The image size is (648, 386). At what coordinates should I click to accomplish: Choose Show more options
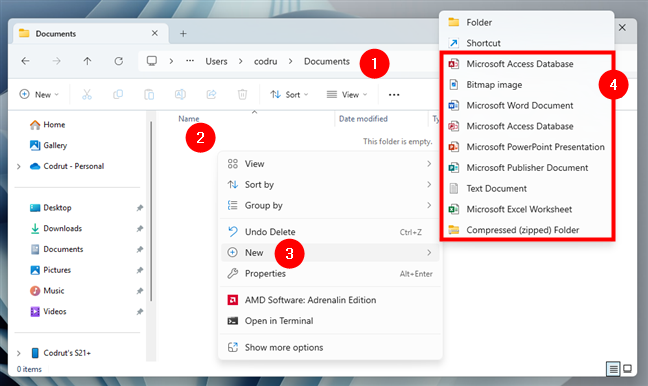(x=330, y=347)
